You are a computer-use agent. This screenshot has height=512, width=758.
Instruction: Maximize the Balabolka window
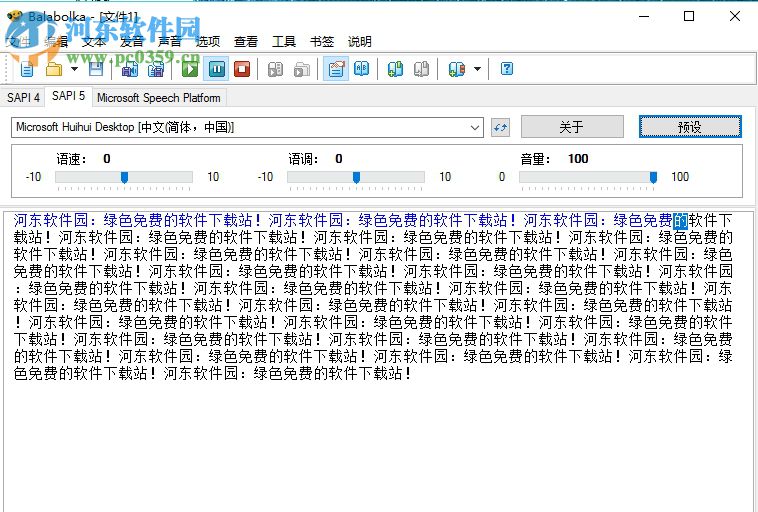click(x=689, y=16)
